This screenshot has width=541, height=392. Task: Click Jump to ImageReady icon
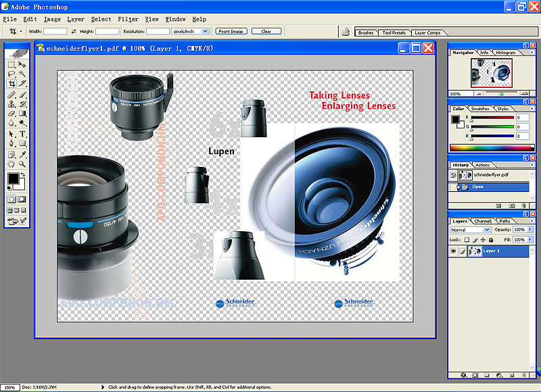pyautogui.click(x=12, y=221)
